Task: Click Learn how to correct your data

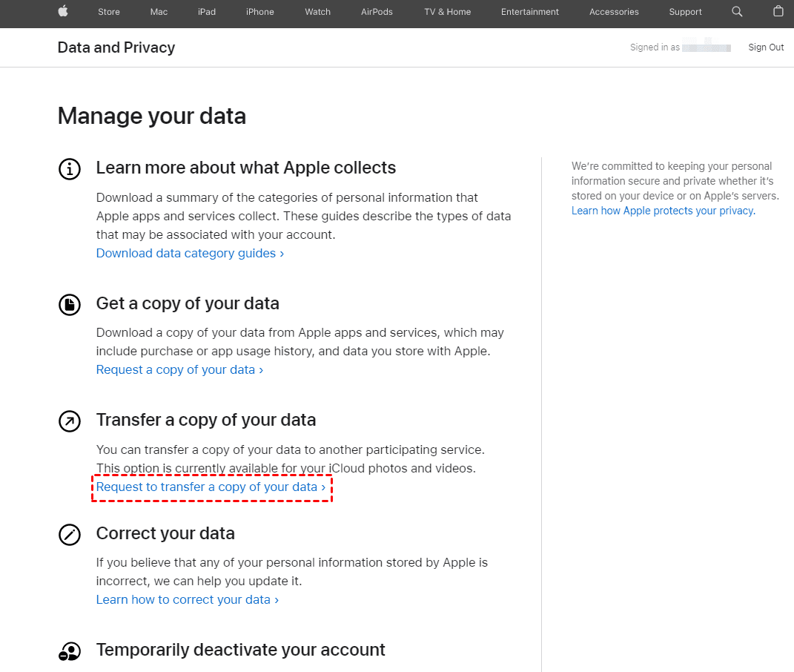Action: 187,599
